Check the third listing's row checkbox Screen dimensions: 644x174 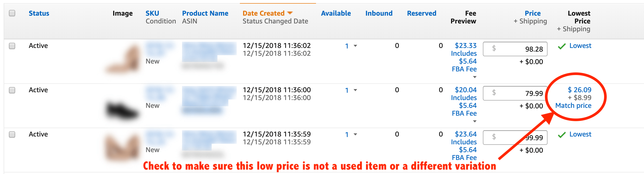click(x=12, y=134)
